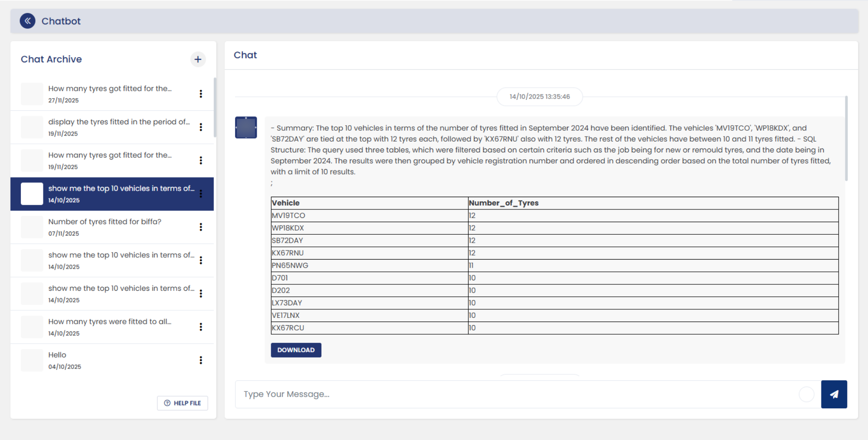Open three-dot menu for 'Number of tyres fitted for biffa?'
The width and height of the screenshot is (868, 440).
pos(201,227)
